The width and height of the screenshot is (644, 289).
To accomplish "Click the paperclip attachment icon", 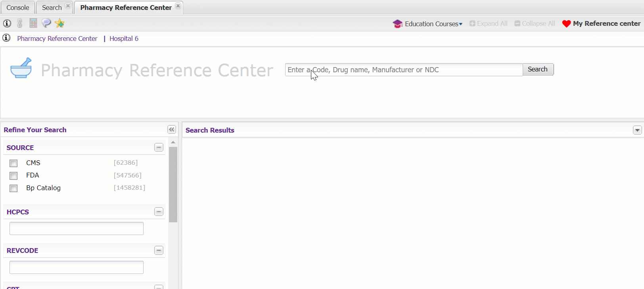I will click(20, 23).
